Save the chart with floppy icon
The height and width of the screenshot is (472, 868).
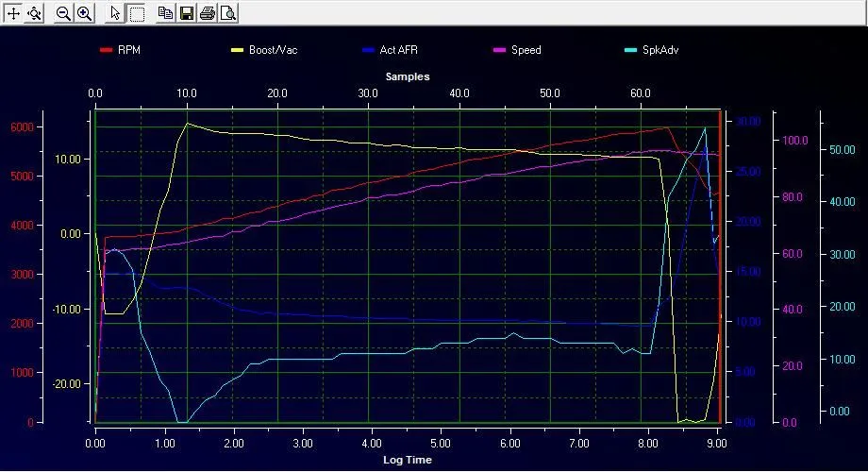(x=186, y=13)
